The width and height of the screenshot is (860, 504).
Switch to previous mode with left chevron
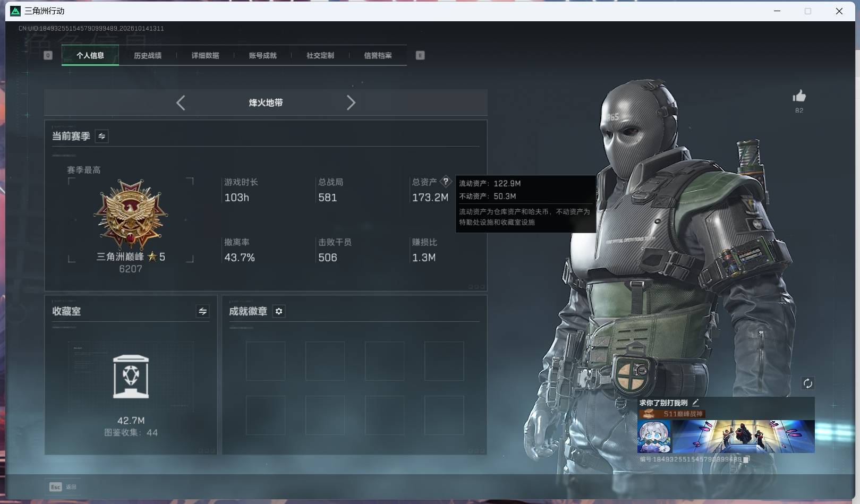pos(181,102)
